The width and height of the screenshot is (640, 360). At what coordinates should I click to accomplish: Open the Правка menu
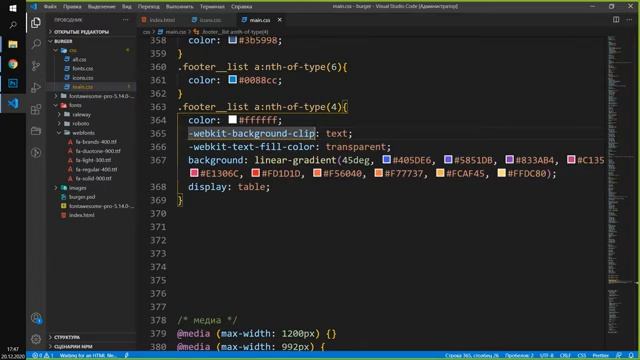coord(72,7)
